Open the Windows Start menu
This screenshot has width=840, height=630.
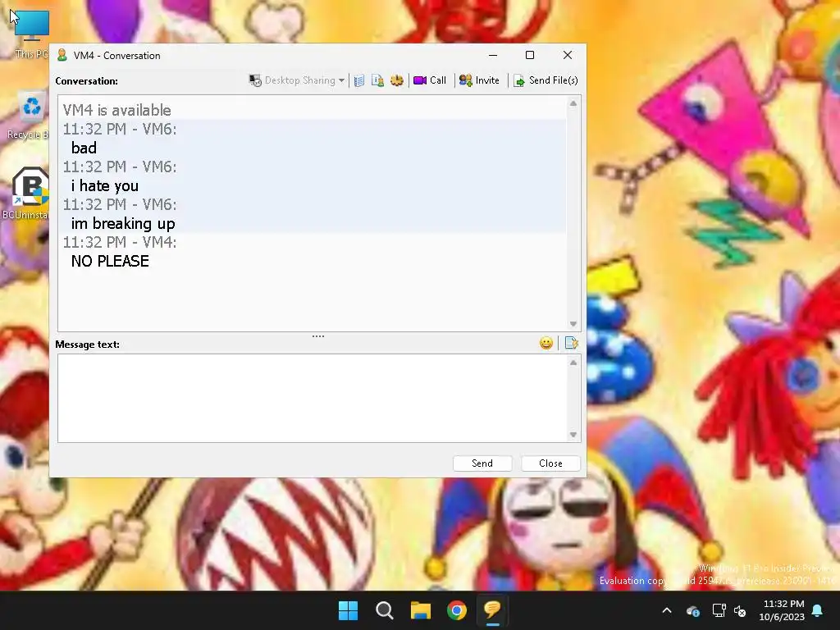point(348,610)
